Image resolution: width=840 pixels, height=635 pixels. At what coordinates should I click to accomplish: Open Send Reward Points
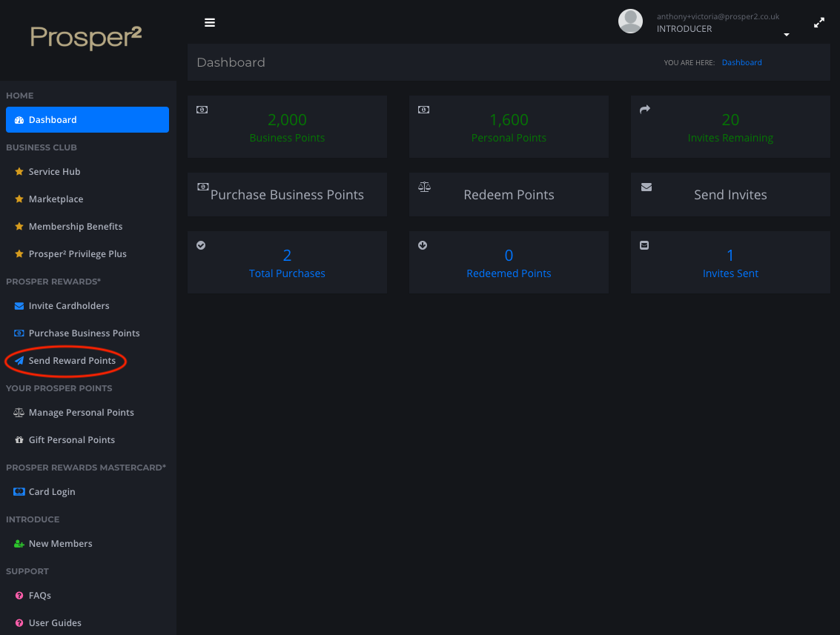coord(72,360)
